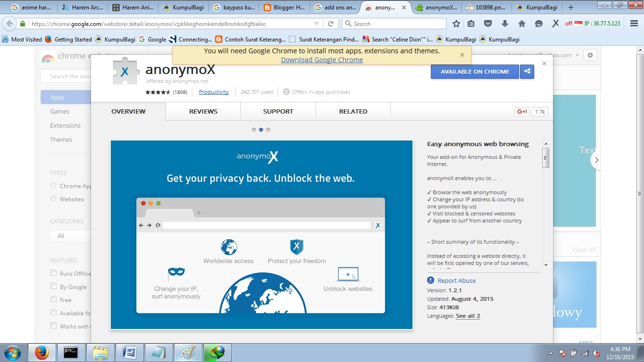Click the Report Abuse link
This screenshot has height=362, width=644.
[x=456, y=280]
